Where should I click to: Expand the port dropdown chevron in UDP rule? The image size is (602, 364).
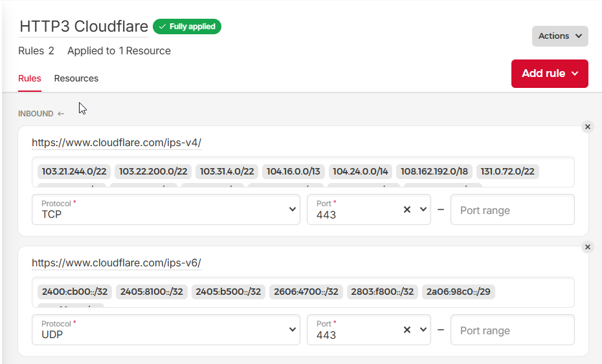[x=423, y=330]
